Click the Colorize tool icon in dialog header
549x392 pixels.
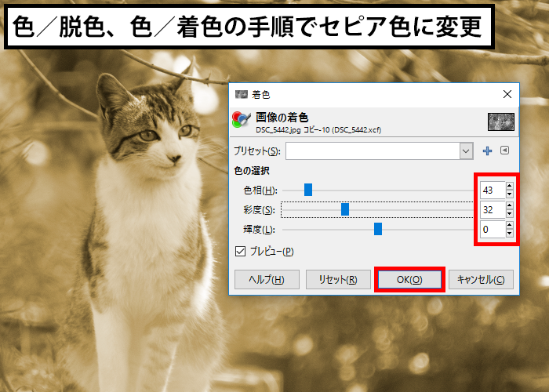[242, 120]
